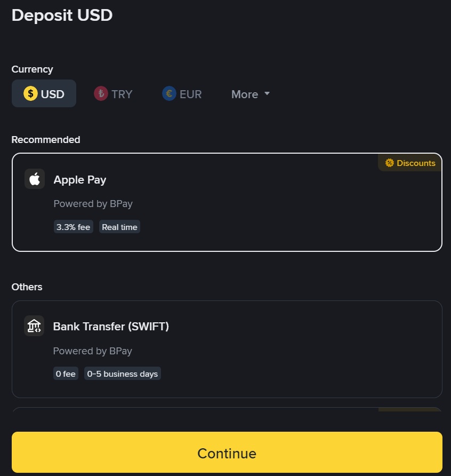Click the blue euro coin icon
451x476 pixels.
pyautogui.click(x=169, y=94)
